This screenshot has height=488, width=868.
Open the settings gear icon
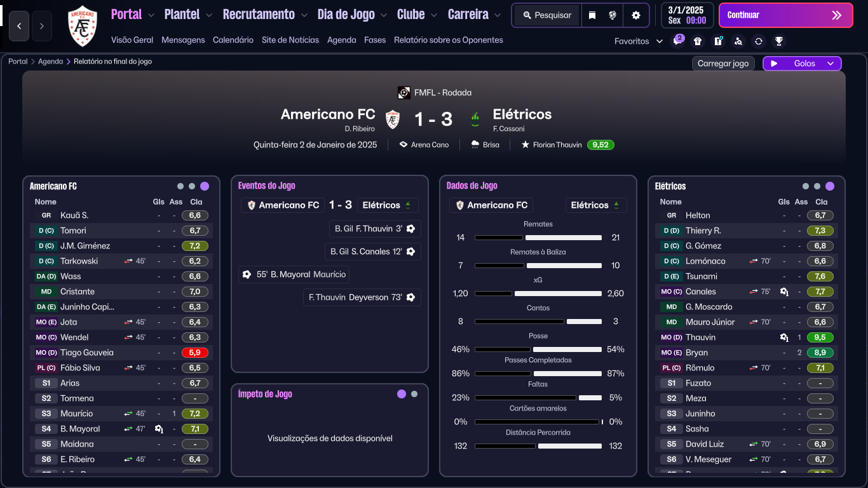click(x=636, y=15)
